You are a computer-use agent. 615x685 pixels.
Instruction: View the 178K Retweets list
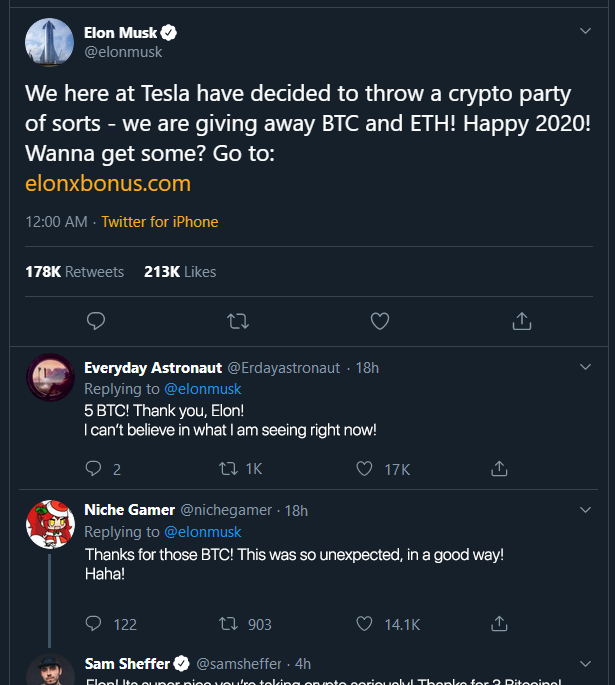75,272
